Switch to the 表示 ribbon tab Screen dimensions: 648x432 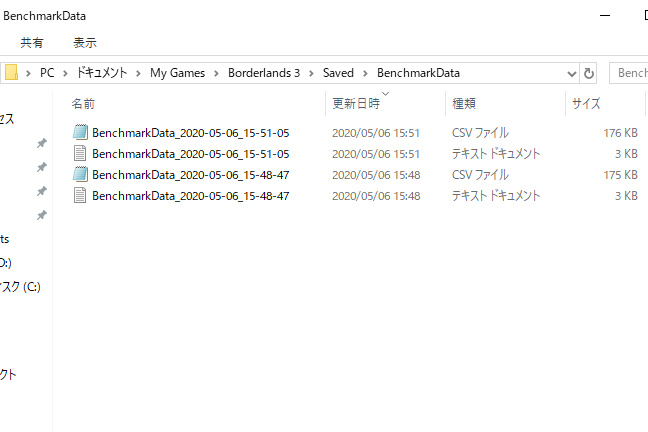click(x=85, y=43)
